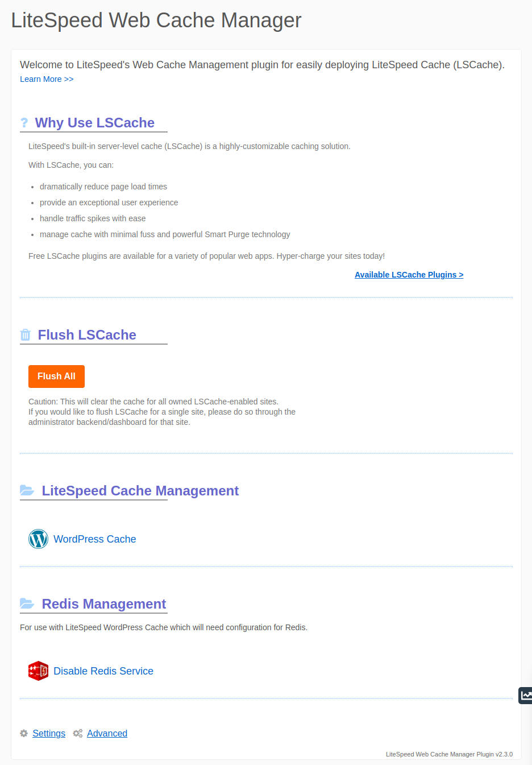Viewport: 532px width, 765px height.
Task: Click the Redis Management section heading
Action: click(103, 603)
